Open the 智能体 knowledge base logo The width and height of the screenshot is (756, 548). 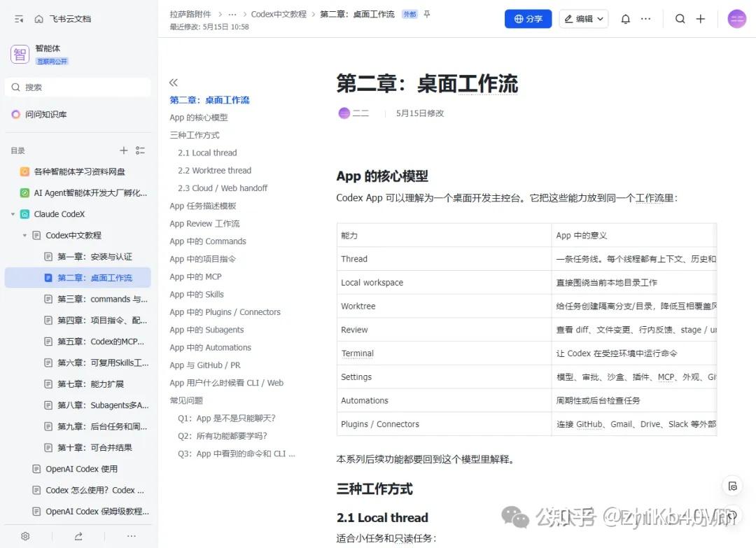pyautogui.click(x=20, y=54)
